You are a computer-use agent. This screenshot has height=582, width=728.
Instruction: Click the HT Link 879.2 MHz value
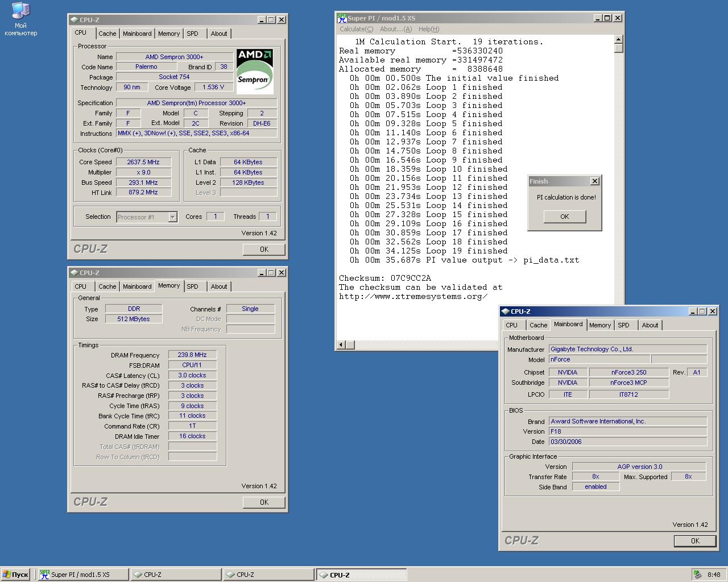tap(143, 192)
